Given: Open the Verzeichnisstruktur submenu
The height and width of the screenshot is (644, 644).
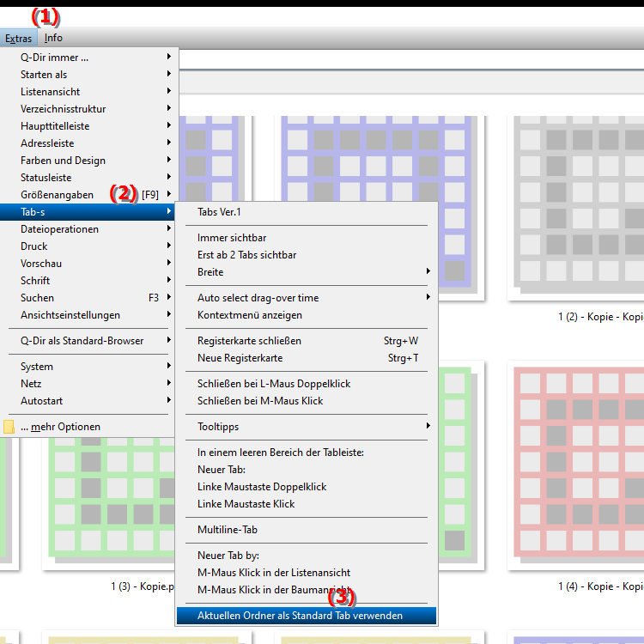Looking at the screenshot, I should pos(88,109).
